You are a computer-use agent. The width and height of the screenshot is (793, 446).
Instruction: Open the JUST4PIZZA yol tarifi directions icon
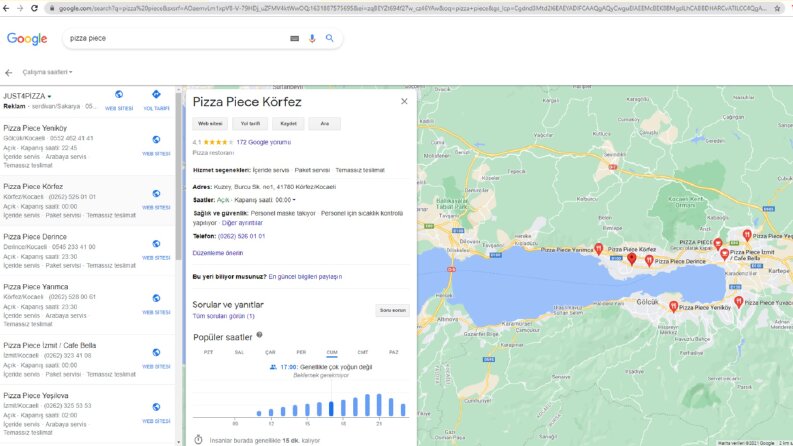[156, 95]
